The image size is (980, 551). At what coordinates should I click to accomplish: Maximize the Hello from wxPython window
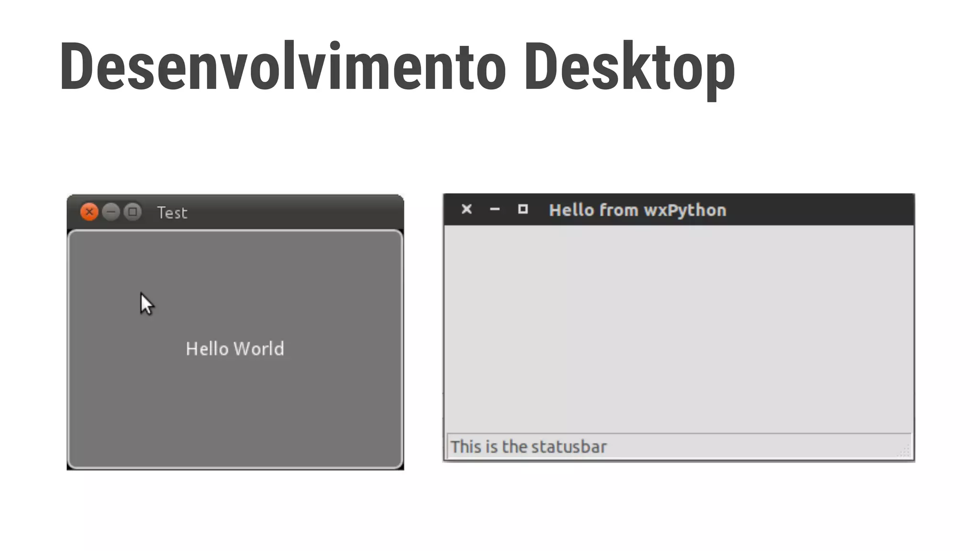pyautogui.click(x=523, y=209)
